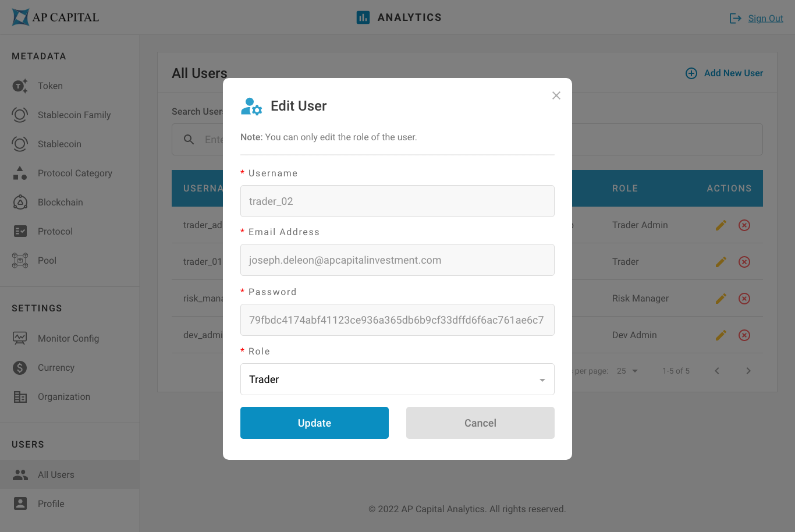Click the Blockchain sidebar icon
795x532 pixels.
click(x=20, y=203)
